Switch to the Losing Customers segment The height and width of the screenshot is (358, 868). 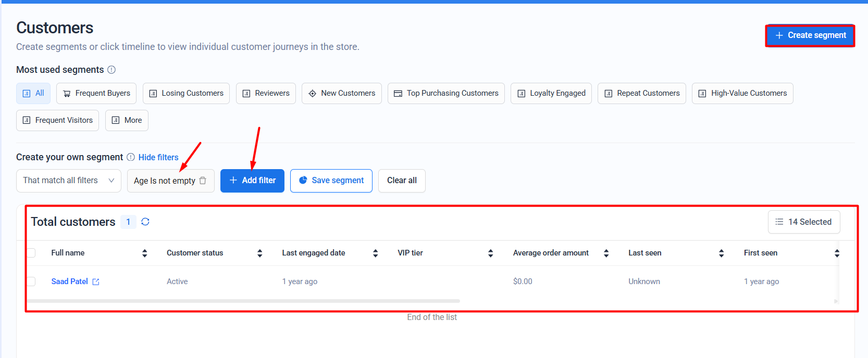coord(186,93)
